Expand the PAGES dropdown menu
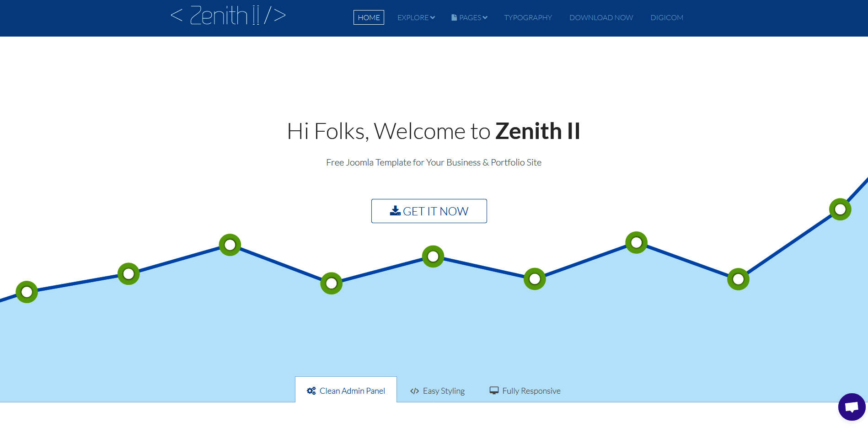 [473, 18]
